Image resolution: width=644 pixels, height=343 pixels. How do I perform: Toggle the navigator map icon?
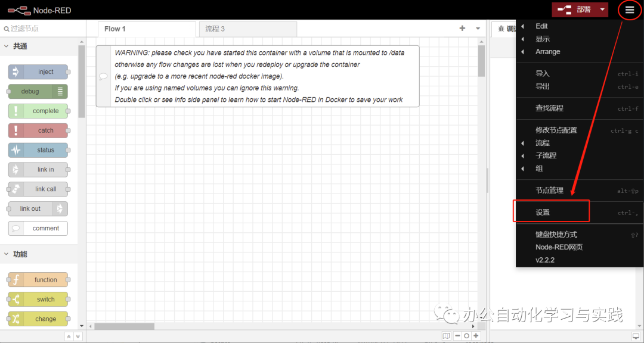pos(447,336)
